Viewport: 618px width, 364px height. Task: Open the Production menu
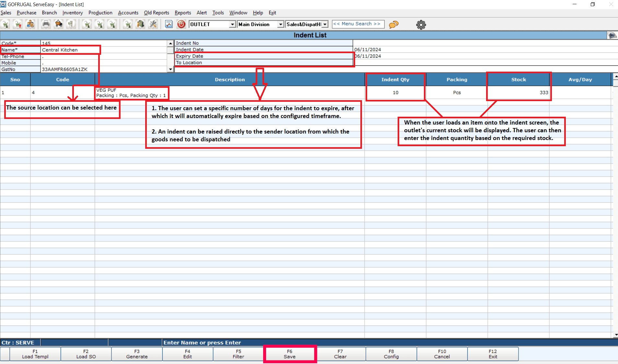[100, 13]
